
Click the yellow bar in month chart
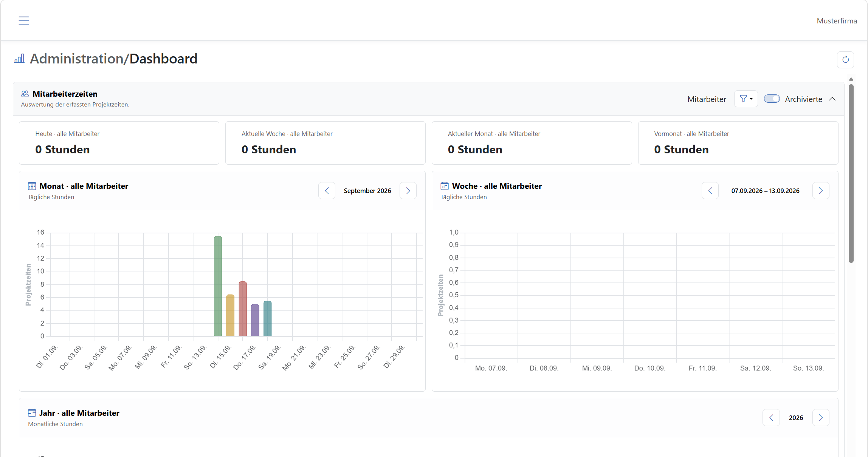click(x=230, y=315)
